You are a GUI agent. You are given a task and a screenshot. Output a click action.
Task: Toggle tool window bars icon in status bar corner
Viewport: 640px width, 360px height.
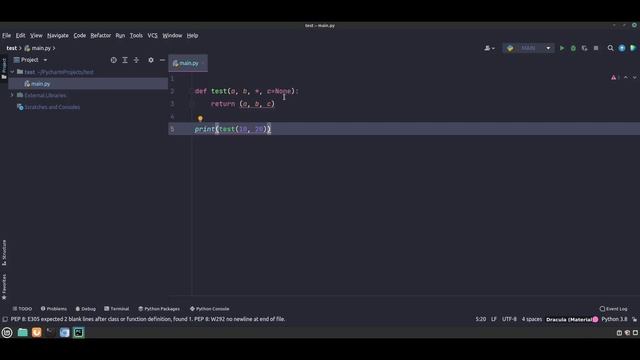click(x=5, y=319)
